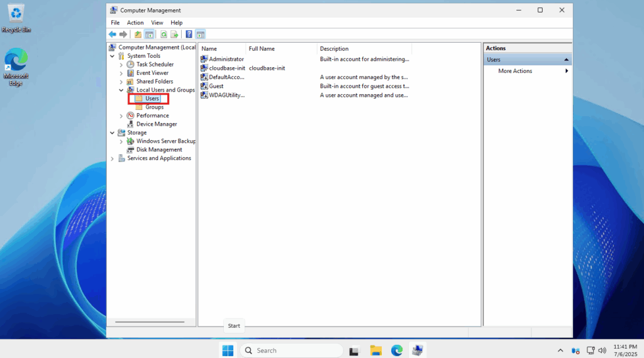Viewport: 644px width, 358px height.
Task: Click the Export List toolbar icon
Action: click(x=175, y=35)
